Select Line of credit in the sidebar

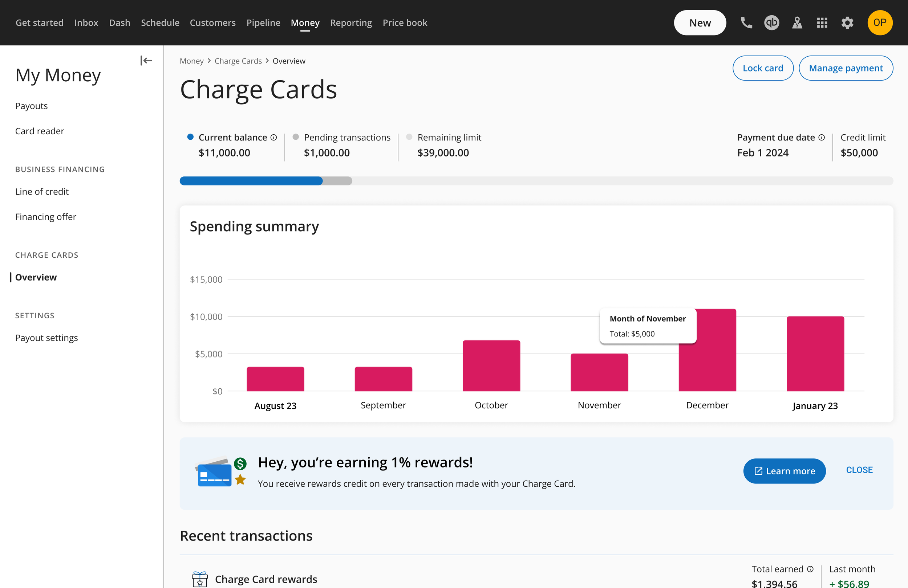[42, 192]
